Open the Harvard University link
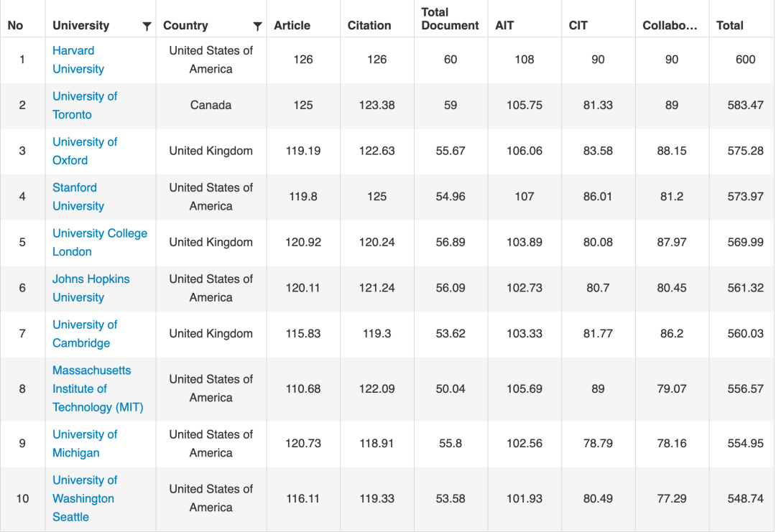Image resolution: width=776 pixels, height=532 pixels. [78, 60]
